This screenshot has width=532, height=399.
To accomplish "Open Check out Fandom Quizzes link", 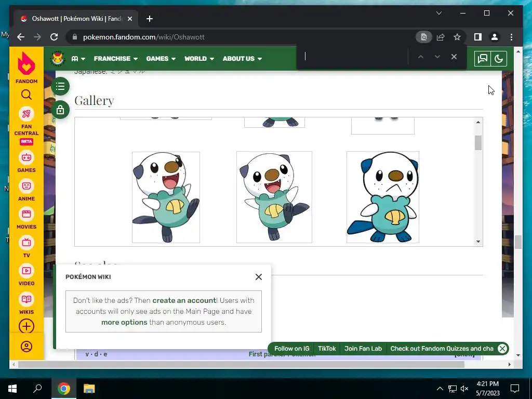I will click(x=442, y=349).
